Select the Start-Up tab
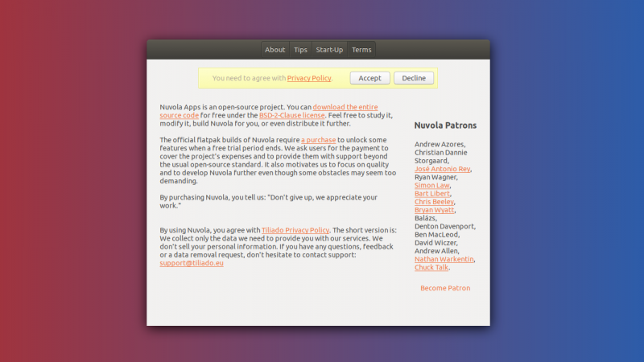Viewport: 644px width, 362px height. 329,50
